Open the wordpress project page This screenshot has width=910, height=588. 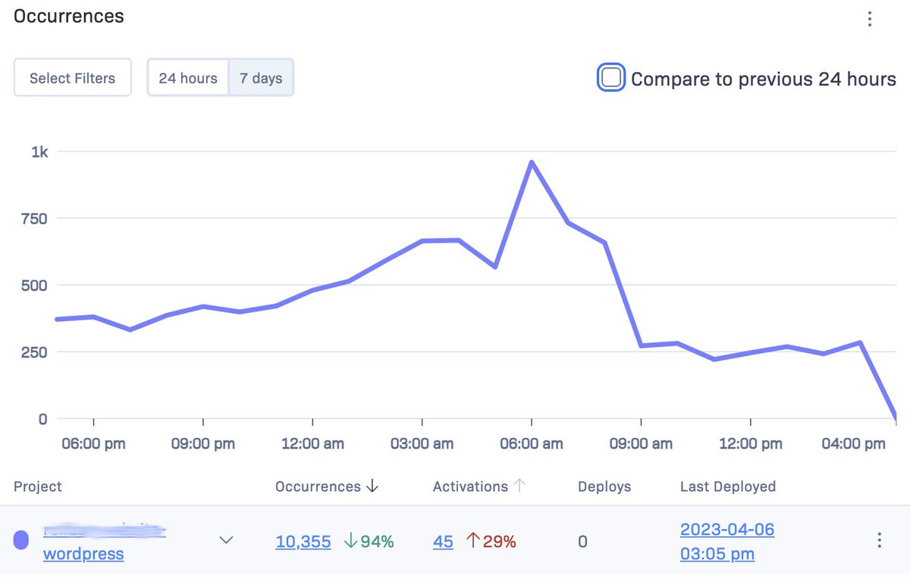(83, 554)
